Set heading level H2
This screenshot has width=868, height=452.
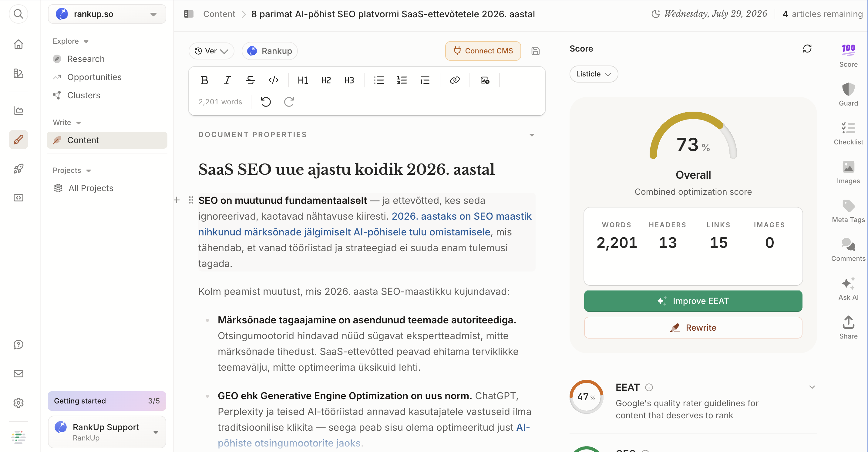click(326, 80)
